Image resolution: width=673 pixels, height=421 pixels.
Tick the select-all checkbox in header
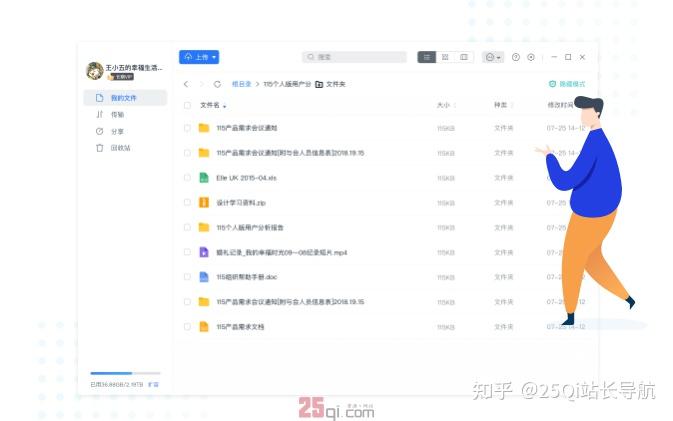pos(187,105)
